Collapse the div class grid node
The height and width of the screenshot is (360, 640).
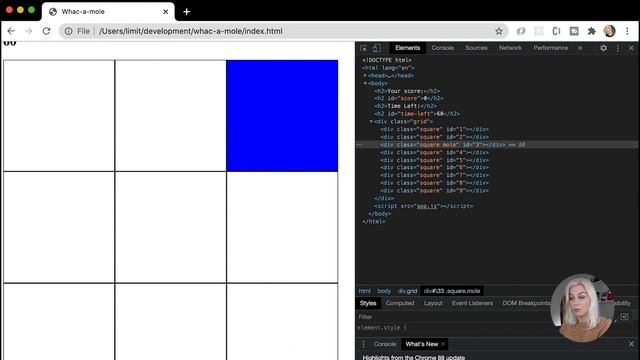[371, 122]
